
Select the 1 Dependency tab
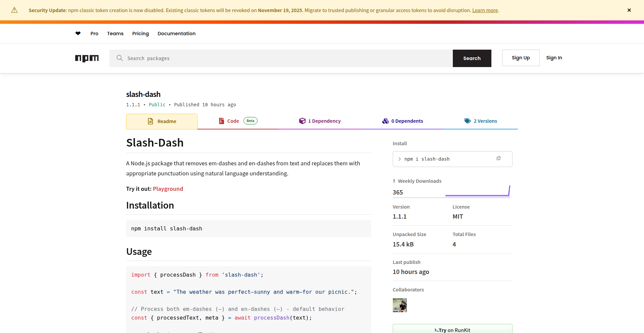[324, 121]
